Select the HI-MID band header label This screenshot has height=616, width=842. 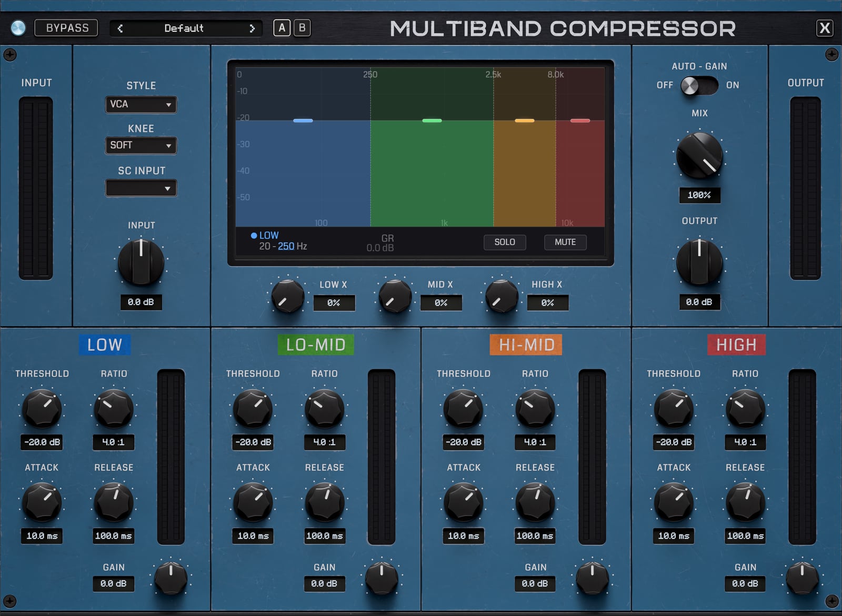[526, 345]
